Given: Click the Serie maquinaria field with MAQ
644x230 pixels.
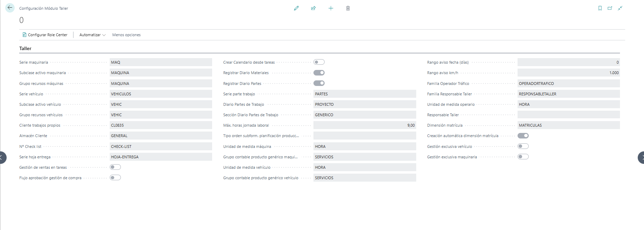Looking at the screenshot, I should pyautogui.click(x=161, y=62).
